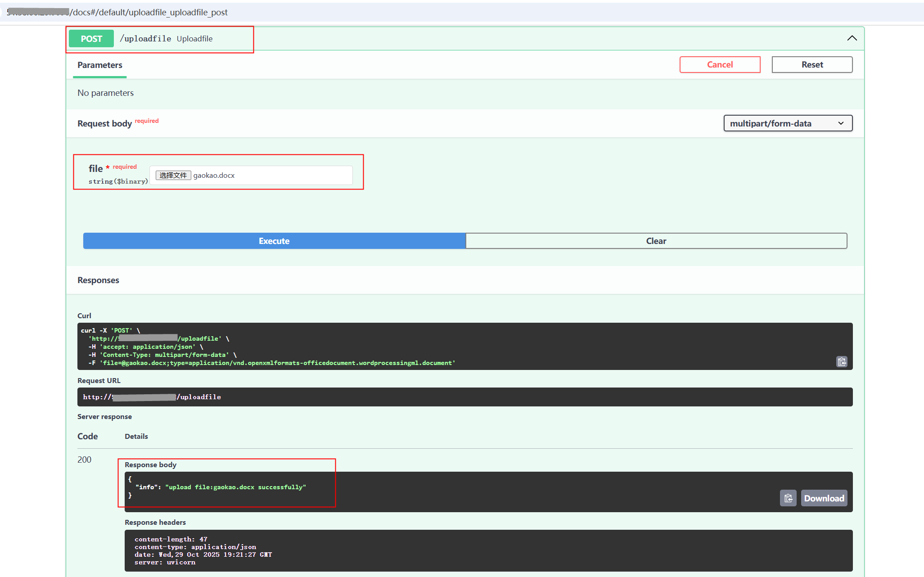Image resolution: width=924 pixels, height=577 pixels.
Task: Click the curl -X 'POST' line
Action: point(110,330)
